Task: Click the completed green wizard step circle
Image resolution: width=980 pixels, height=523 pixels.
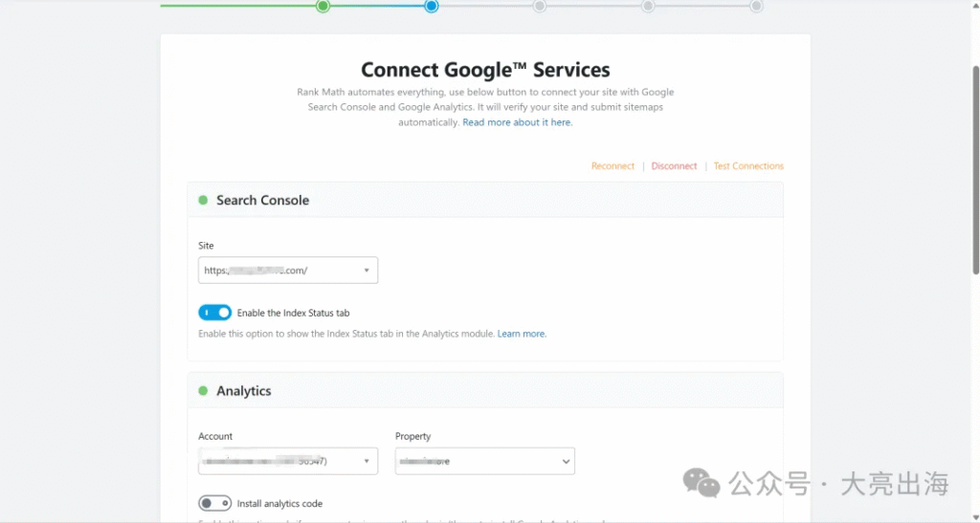Action: click(x=323, y=7)
